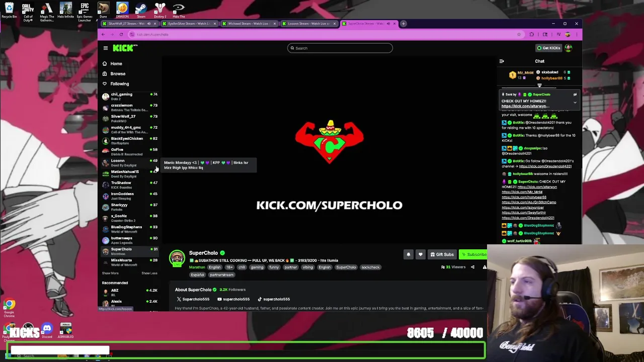The height and width of the screenshot is (362, 644).
Task: Open Following in the sidebar
Action: pyautogui.click(x=119, y=84)
